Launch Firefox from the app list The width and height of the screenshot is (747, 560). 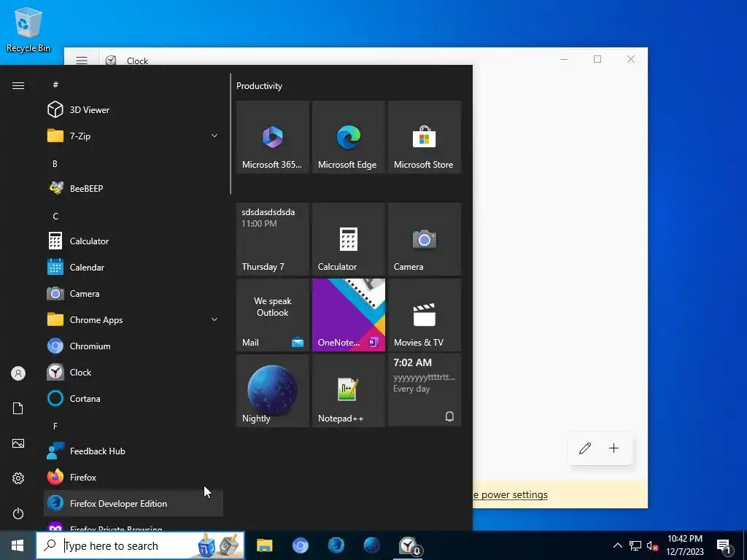(x=133, y=477)
